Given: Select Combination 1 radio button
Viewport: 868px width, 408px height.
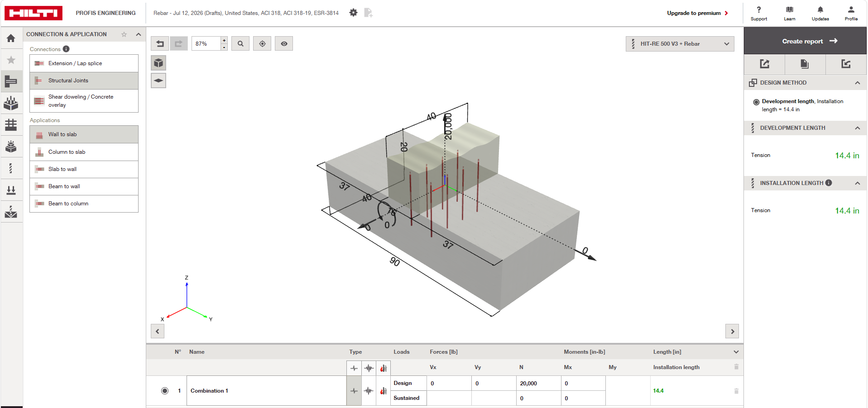Looking at the screenshot, I should [165, 391].
